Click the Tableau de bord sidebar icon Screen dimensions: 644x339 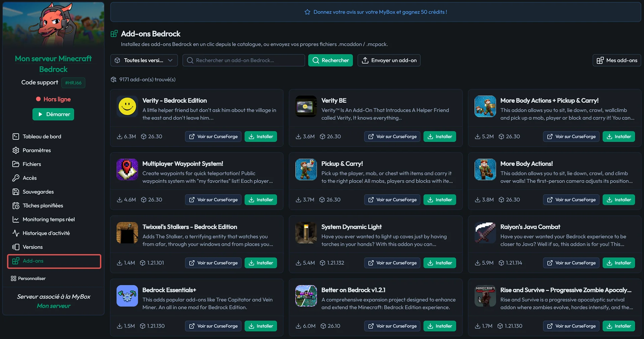(16, 136)
